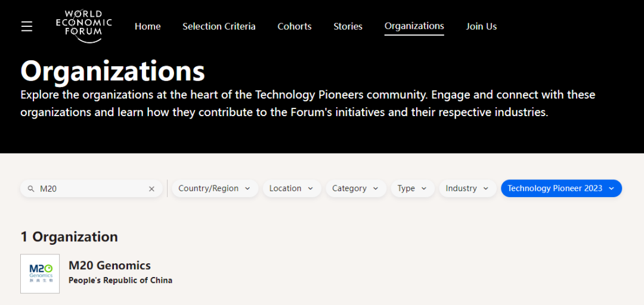Expand the Industry filter
The height and width of the screenshot is (305, 644).
pyautogui.click(x=467, y=188)
